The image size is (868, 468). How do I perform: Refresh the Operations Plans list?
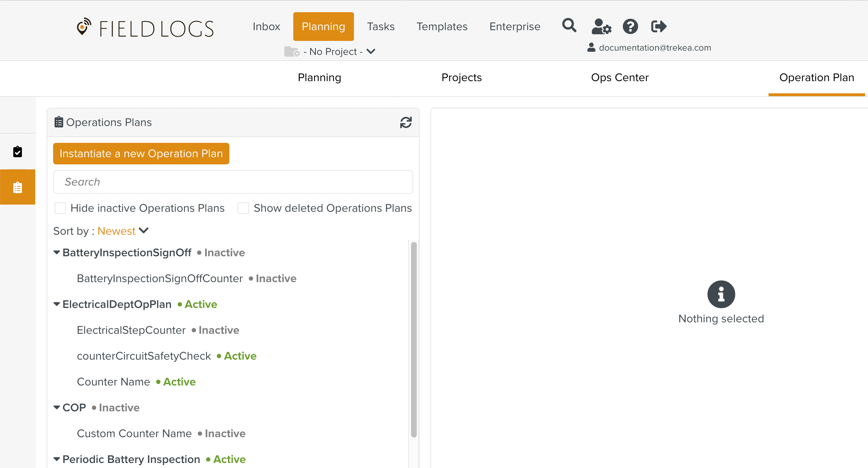point(406,122)
